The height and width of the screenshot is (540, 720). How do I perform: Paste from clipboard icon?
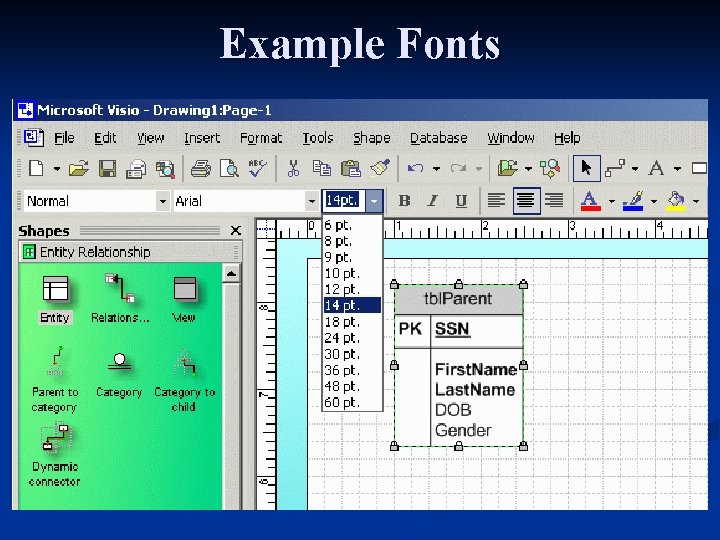[x=351, y=168]
